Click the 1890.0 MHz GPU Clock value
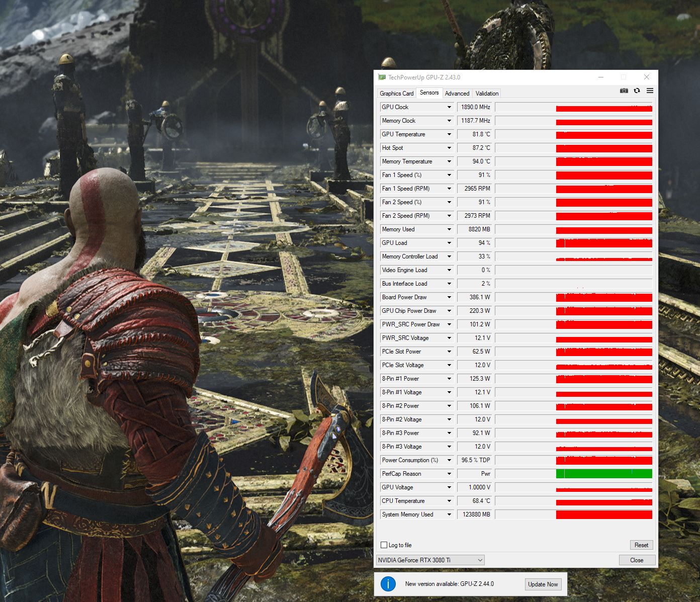The height and width of the screenshot is (602, 700). tap(474, 107)
